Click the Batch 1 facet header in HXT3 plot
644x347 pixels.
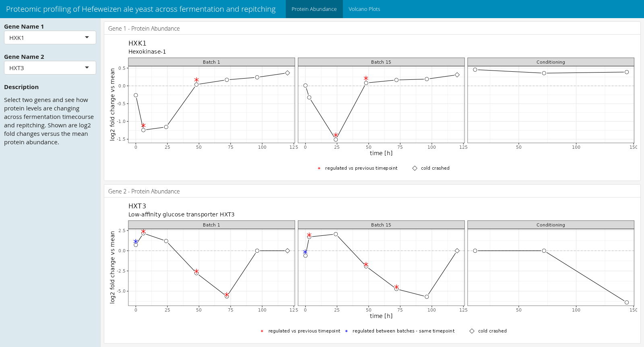tap(211, 225)
